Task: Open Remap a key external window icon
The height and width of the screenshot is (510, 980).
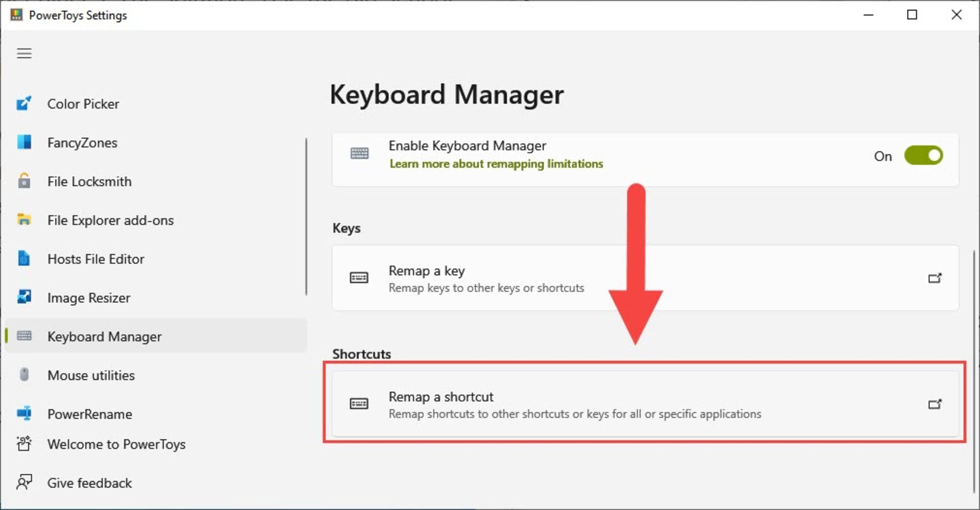Action: click(934, 278)
